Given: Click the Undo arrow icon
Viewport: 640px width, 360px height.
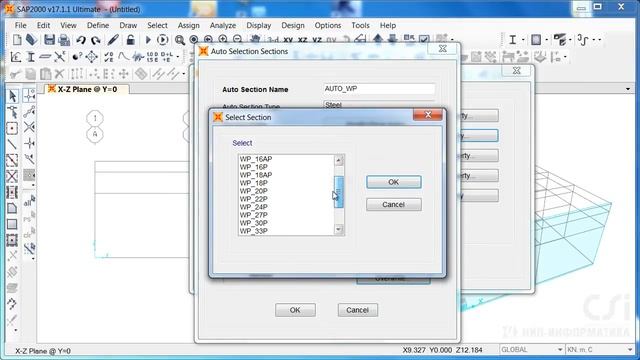Looking at the screenshot, I should click(x=81, y=40).
